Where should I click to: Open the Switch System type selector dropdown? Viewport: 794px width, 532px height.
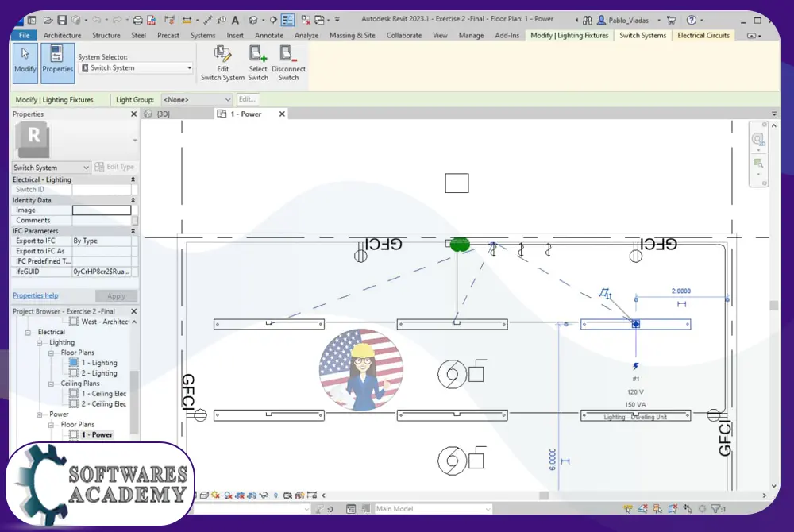pos(51,168)
